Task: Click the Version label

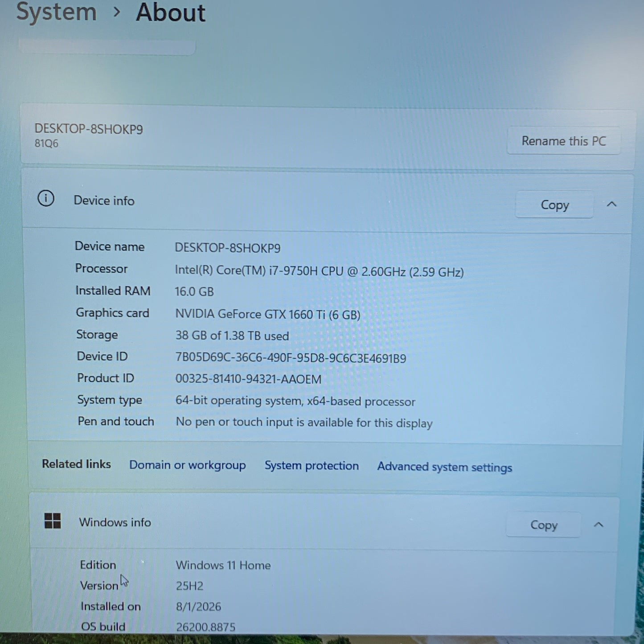Action: click(99, 585)
